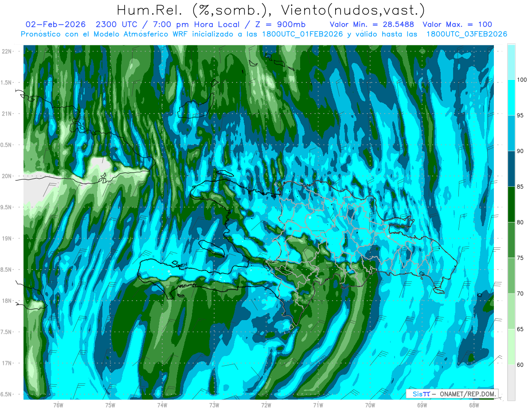This screenshot has height=411, width=532.
Task: Click the '21N' latitude label
Action: click(x=7, y=114)
